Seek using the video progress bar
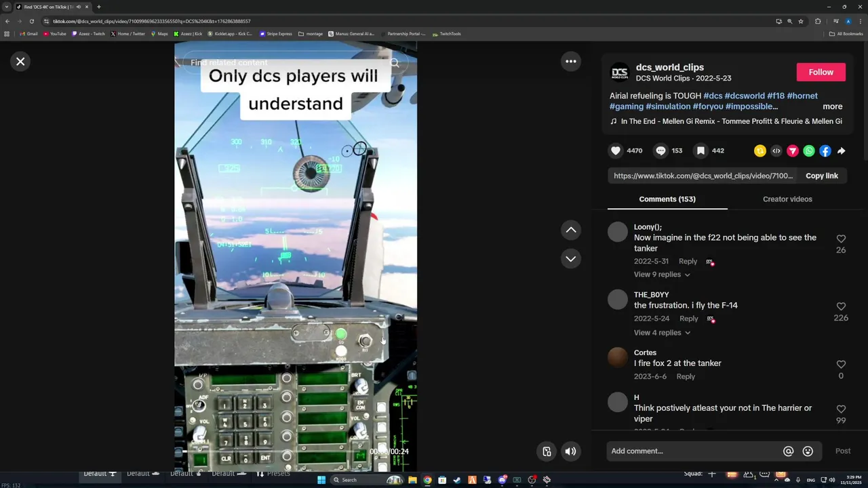The width and height of the screenshot is (868, 488). tap(271, 452)
